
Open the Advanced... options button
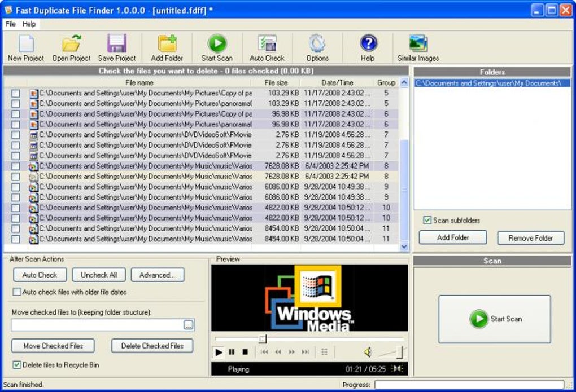[x=157, y=275]
